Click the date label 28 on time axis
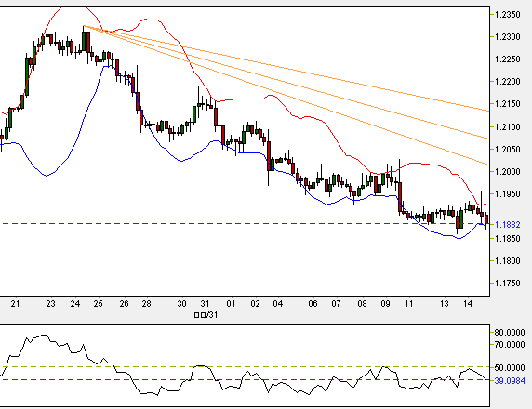 146,304
